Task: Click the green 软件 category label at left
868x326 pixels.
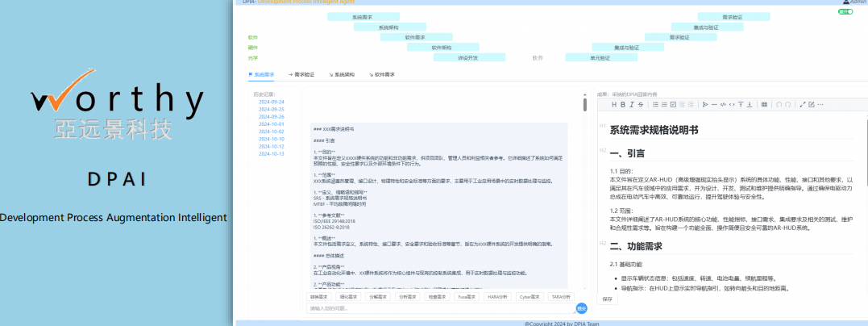Action: pyautogui.click(x=253, y=38)
